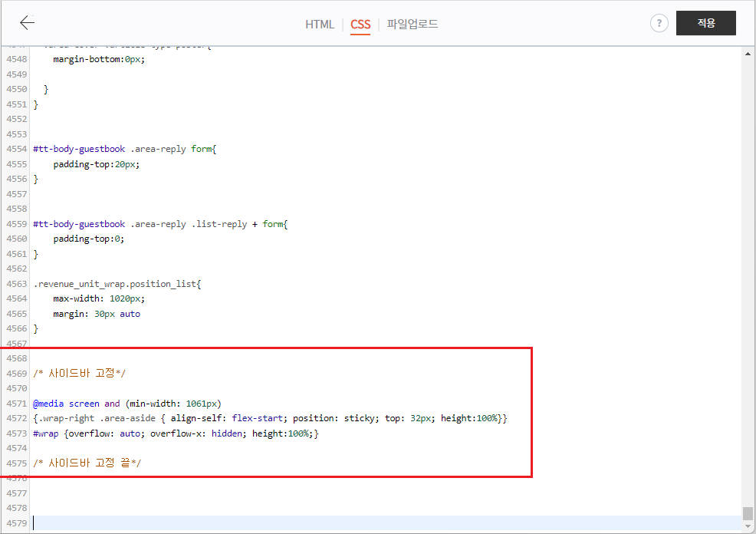The image size is (756, 534).
Task: Click line number 4571 in the gutter
Action: pos(16,402)
